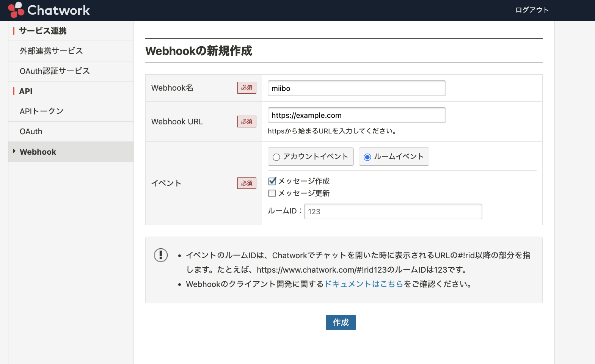This screenshot has width=595, height=364.
Task: Select the ルームイベント radio button
Action: (367, 157)
